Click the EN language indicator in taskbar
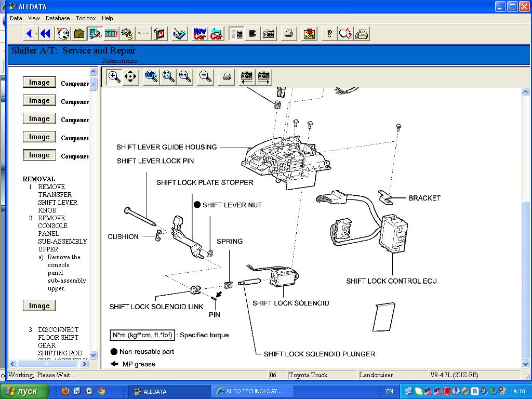532x399 pixels. 390,391
